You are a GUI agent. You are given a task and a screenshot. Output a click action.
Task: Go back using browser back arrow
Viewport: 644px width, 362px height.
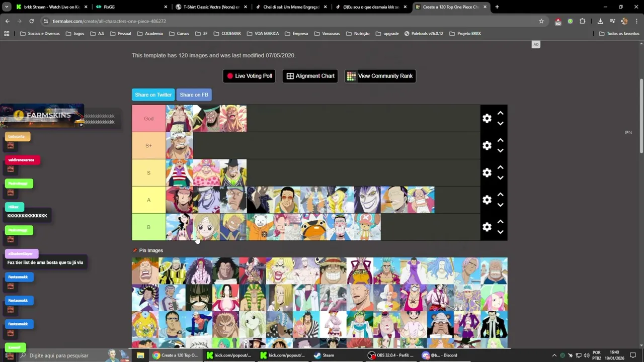7,21
